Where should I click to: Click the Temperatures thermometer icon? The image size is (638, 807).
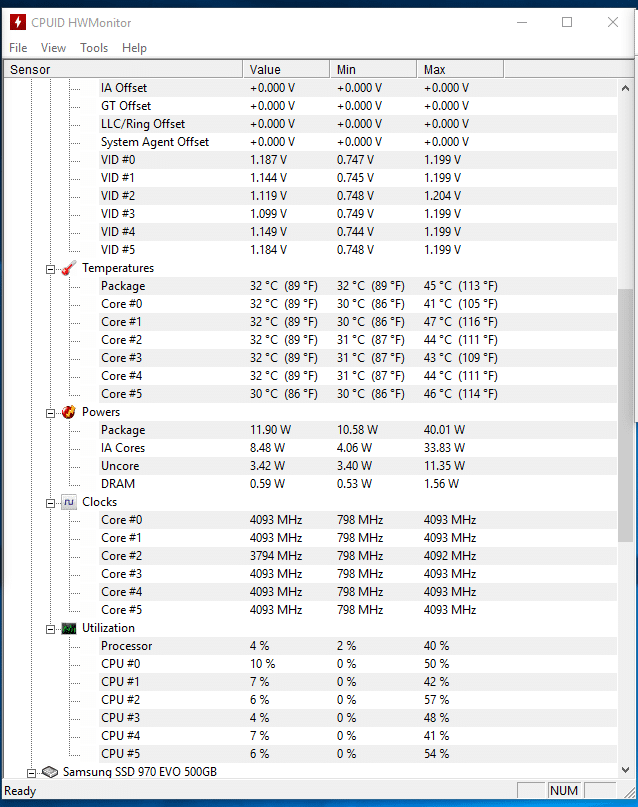pyautogui.click(x=67, y=268)
